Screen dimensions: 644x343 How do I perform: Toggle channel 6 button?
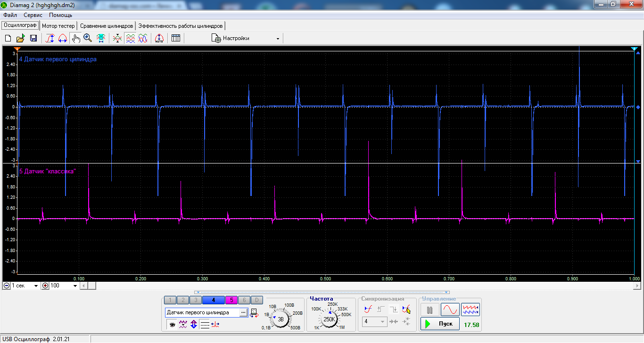pos(244,300)
